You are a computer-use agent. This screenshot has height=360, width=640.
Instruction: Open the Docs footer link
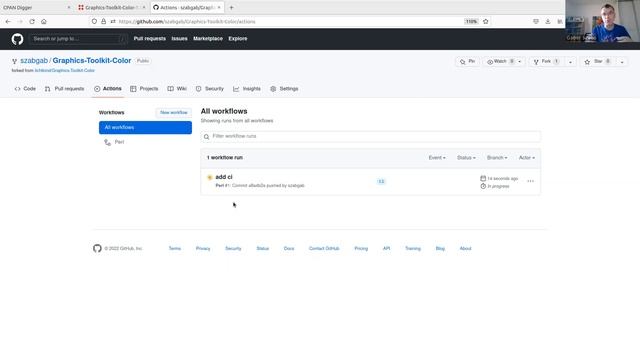(x=289, y=248)
